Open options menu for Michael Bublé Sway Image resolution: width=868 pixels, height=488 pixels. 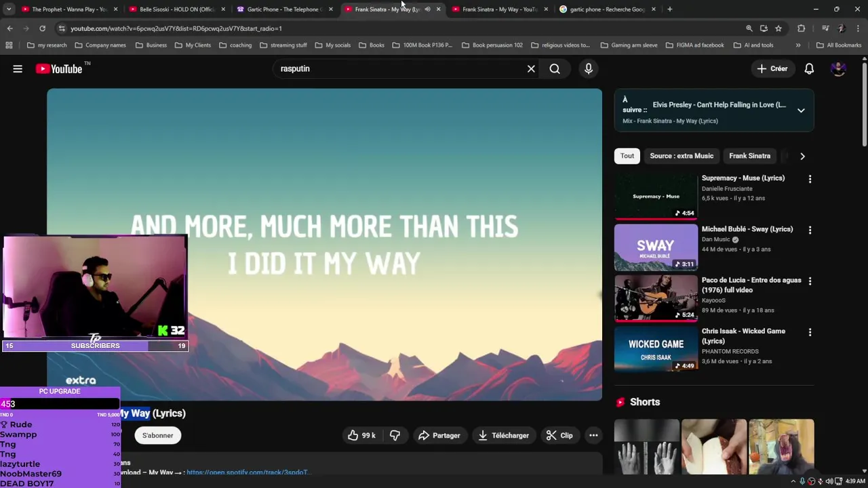pos(810,230)
